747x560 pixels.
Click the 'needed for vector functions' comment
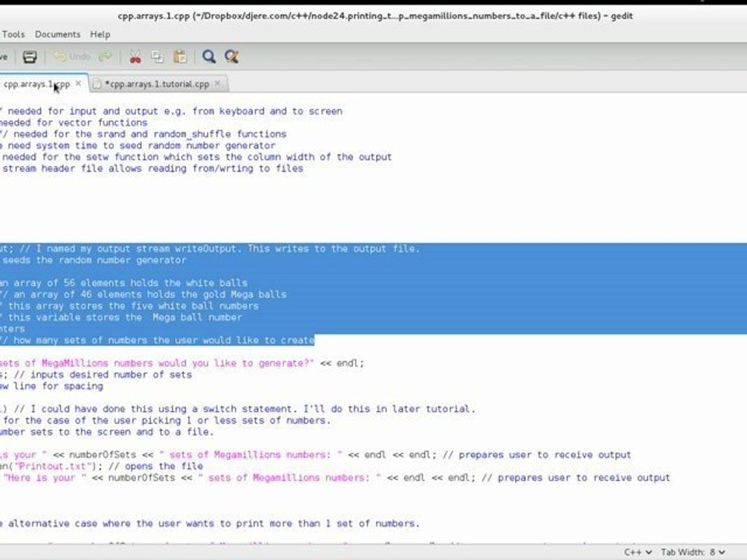pyautogui.click(x=74, y=122)
